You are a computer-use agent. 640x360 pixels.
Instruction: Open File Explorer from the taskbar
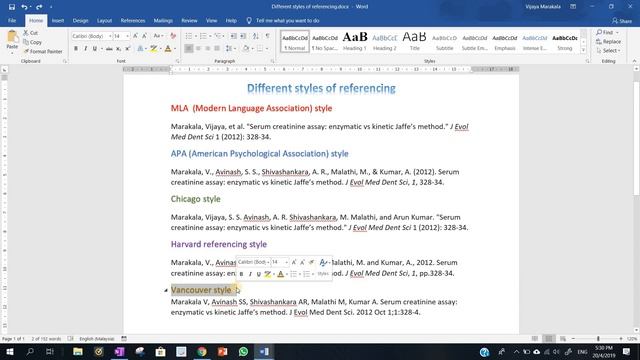(78, 351)
